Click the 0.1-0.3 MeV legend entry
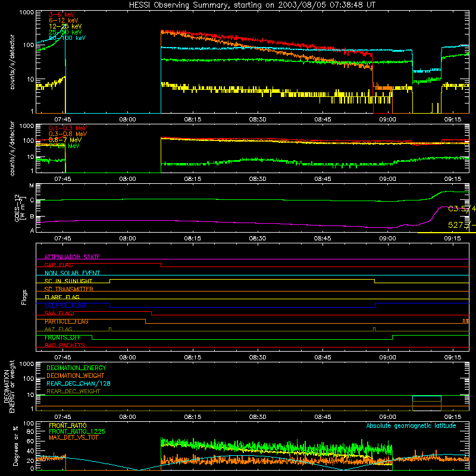This screenshot has width=476, height=476. (x=68, y=128)
